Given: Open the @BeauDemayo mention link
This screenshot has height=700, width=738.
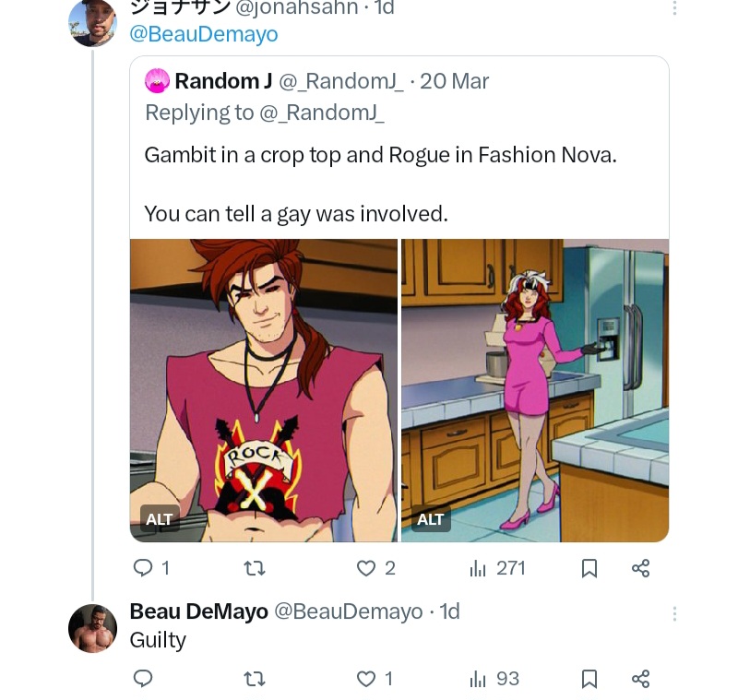Looking at the screenshot, I should pos(203,34).
